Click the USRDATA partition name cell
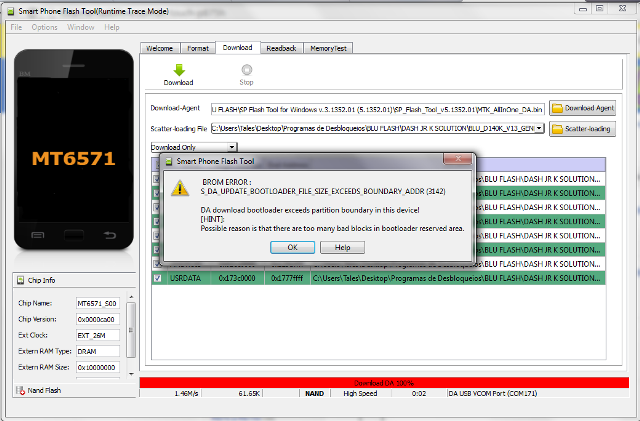Viewport: 640px width, 421px height. click(x=188, y=278)
